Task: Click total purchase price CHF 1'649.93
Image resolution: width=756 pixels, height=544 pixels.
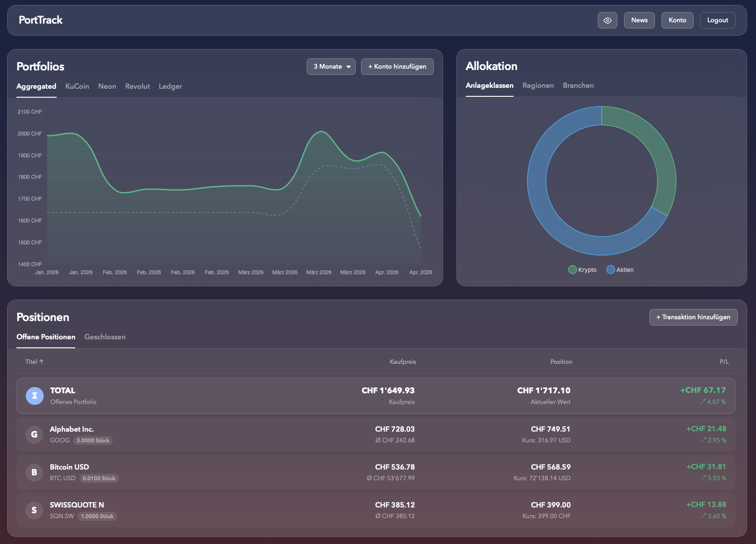Action: click(388, 391)
